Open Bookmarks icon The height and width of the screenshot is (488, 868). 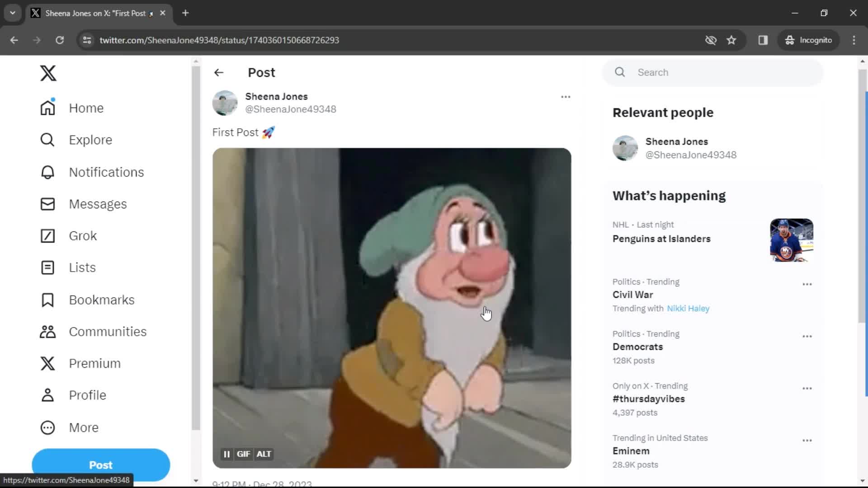tap(47, 299)
